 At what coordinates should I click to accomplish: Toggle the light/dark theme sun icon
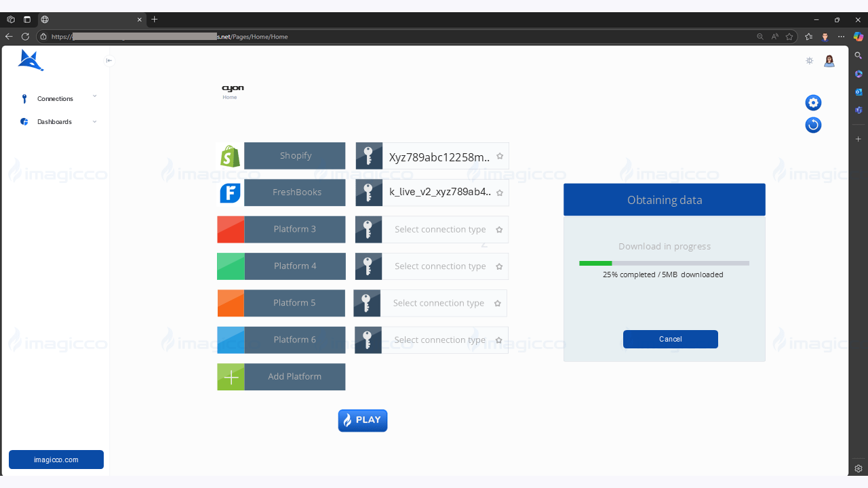(809, 61)
